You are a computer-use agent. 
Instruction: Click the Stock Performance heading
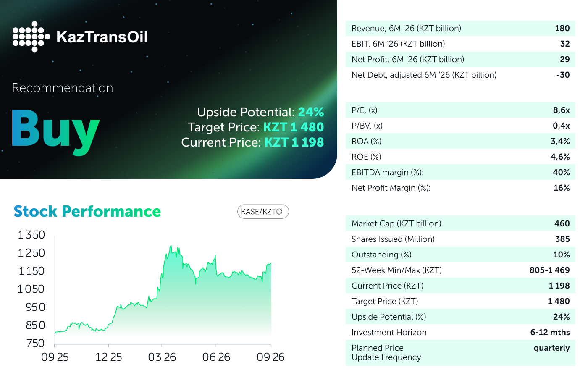87,211
